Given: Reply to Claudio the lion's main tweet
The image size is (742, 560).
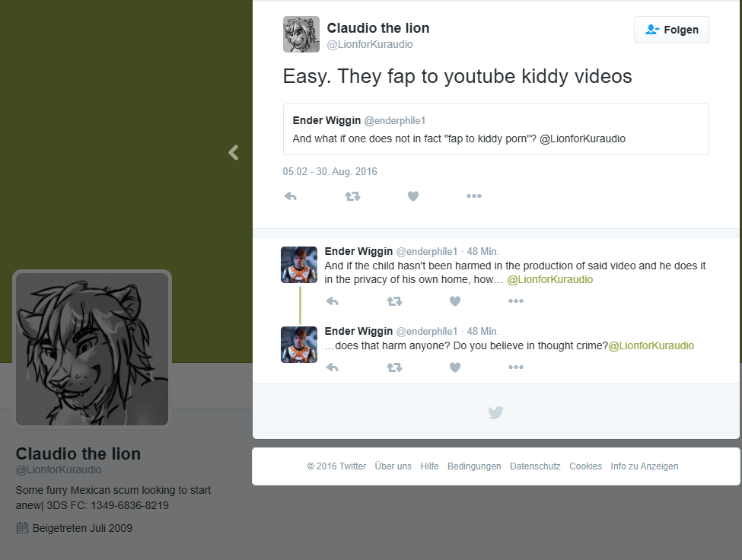Looking at the screenshot, I should 290,196.
